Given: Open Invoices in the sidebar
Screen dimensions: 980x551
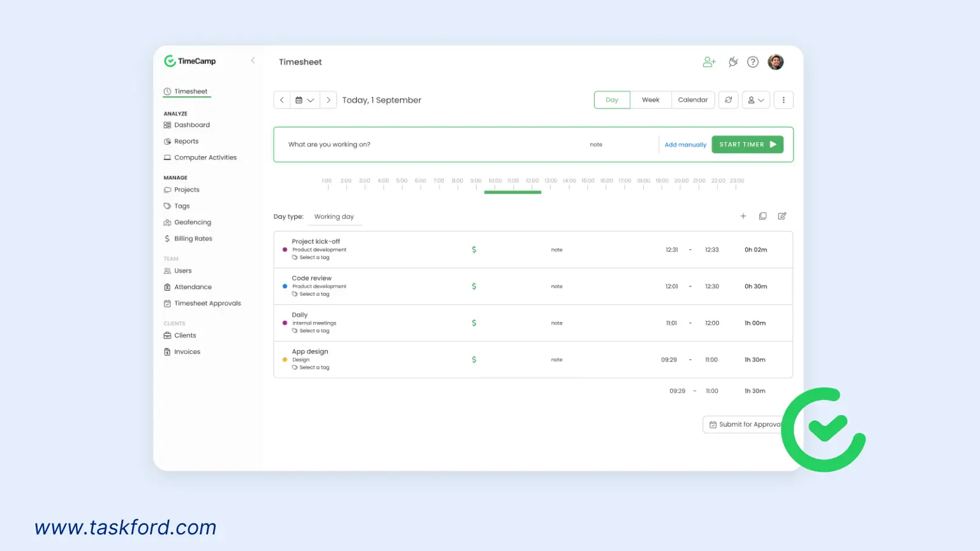Looking at the screenshot, I should point(182,352).
